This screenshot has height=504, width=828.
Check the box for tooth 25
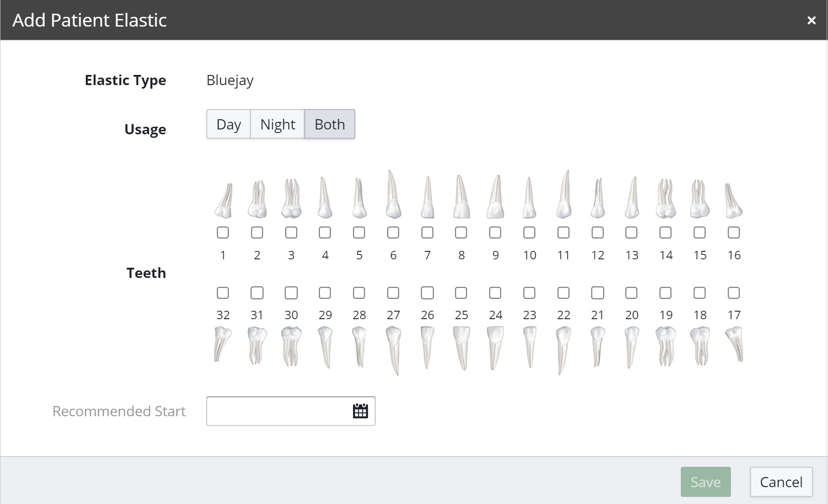click(x=461, y=293)
